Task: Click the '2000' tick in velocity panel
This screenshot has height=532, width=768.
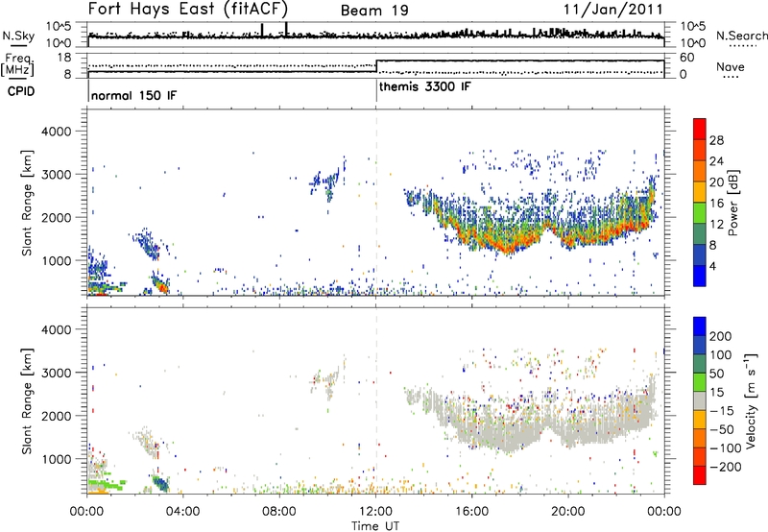Action: [56, 416]
